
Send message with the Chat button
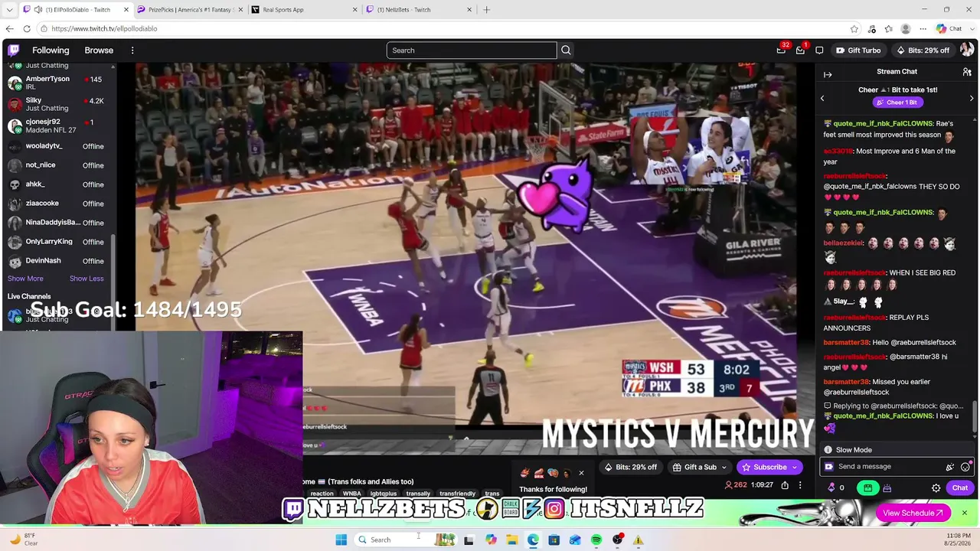click(x=960, y=488)
